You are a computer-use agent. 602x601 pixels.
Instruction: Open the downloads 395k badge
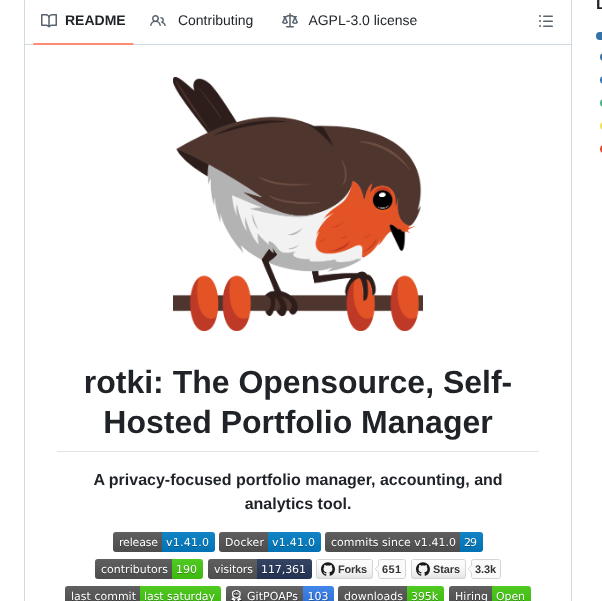(391, 594)
